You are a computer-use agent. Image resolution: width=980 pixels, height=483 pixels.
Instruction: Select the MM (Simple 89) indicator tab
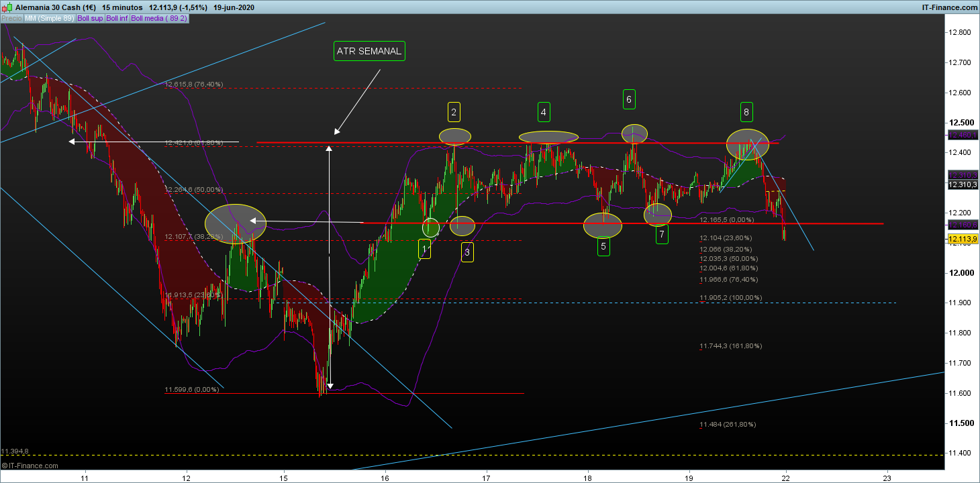(x=49, y=18)
